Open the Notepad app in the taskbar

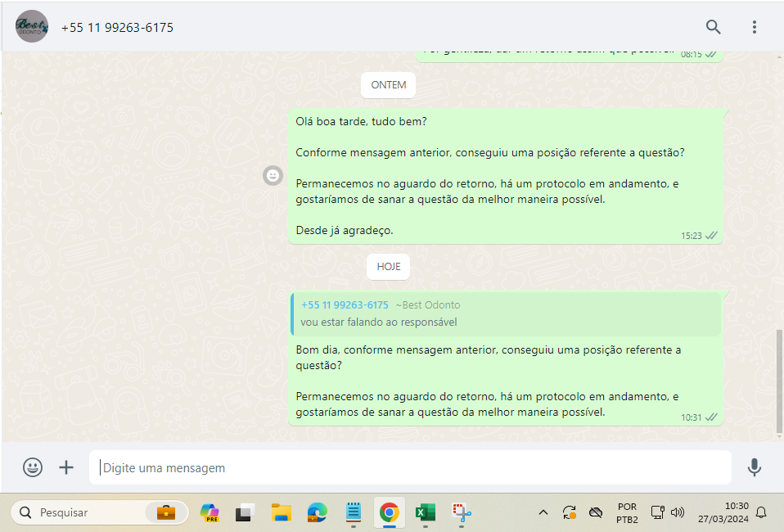pos(353,512)
